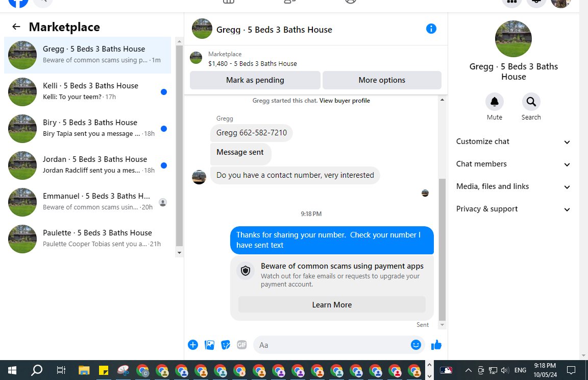Open Biry 5 Beds 3 Baths House conversation

(x=87, y=129)
